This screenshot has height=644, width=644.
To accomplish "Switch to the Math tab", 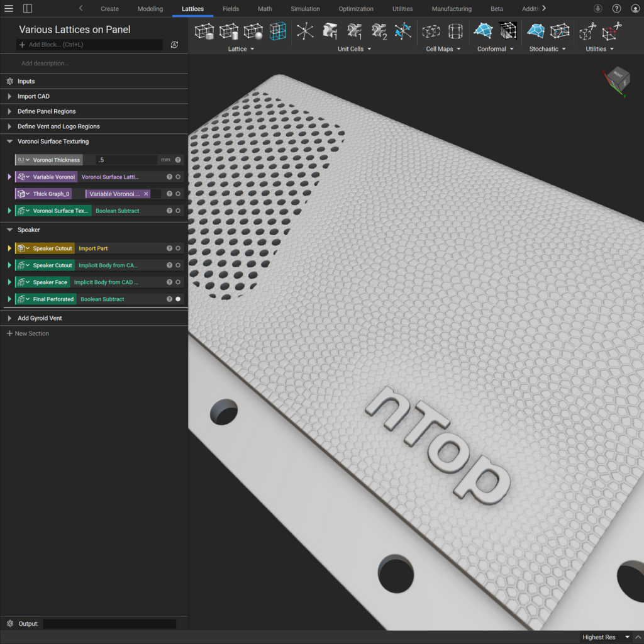I will [x=265, y=9].
